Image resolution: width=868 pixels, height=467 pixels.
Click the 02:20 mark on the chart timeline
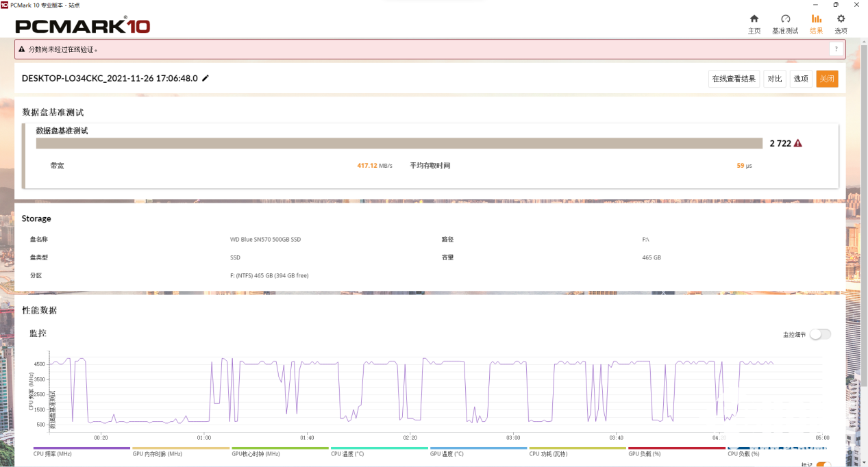pos(410,437)
